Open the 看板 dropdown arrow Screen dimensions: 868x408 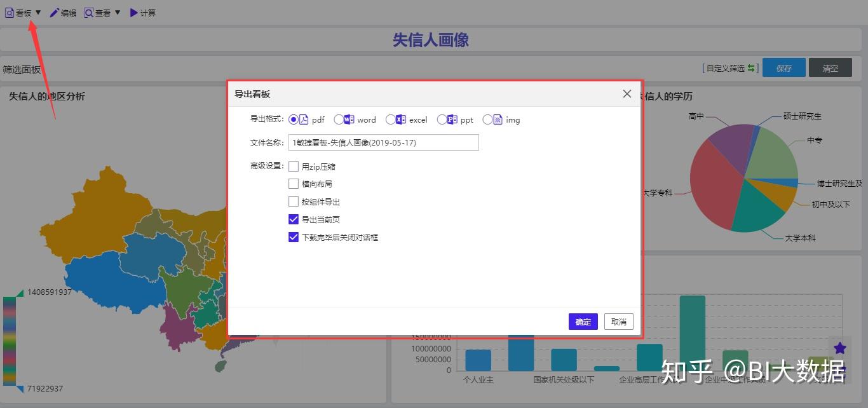(37, 11)
